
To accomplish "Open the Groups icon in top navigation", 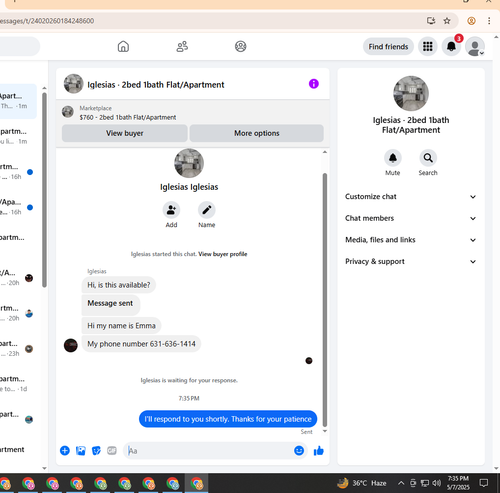I will (x=240, y=46).
